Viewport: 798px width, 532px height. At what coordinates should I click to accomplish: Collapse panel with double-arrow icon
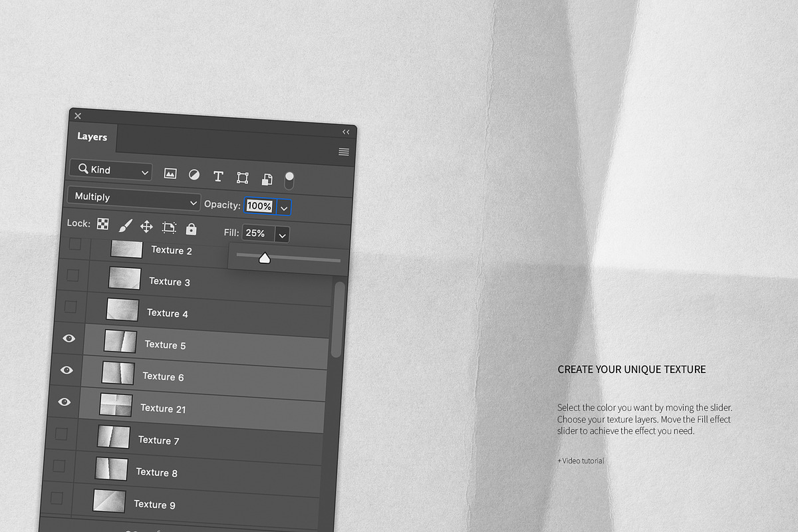point(346,132)
